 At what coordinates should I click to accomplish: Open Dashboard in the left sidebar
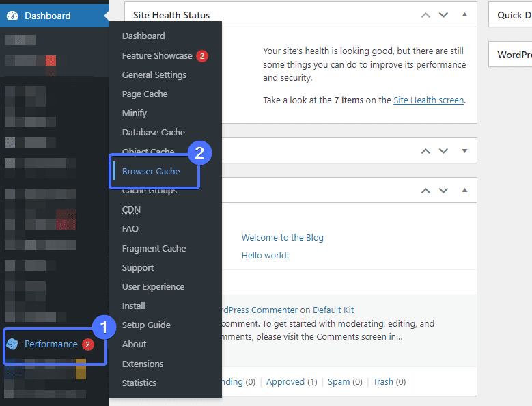[x=48, y=16]
